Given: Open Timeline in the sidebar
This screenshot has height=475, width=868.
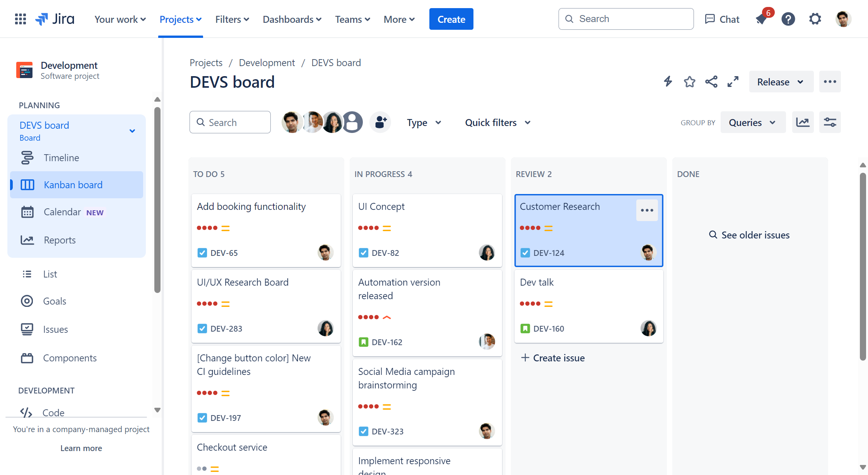Looking at the screenshot, I should click(x=61, y=158).
